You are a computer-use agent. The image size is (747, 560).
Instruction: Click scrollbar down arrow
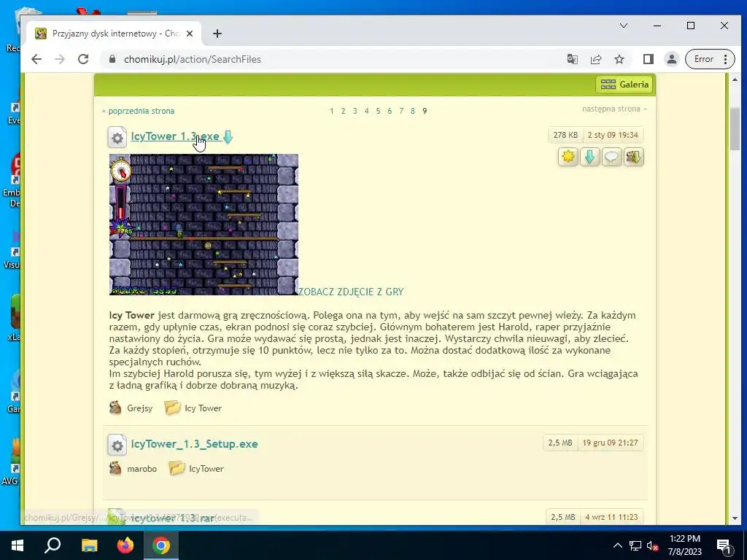[x=735, y=518]
